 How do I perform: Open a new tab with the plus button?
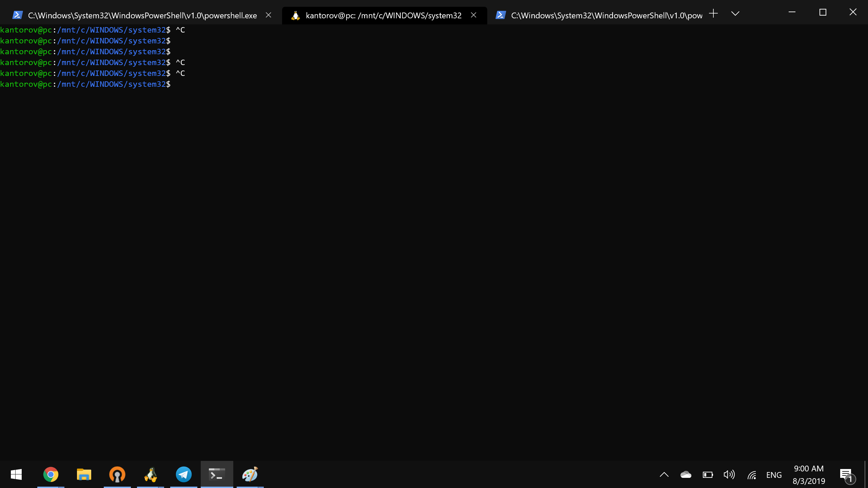713,14
